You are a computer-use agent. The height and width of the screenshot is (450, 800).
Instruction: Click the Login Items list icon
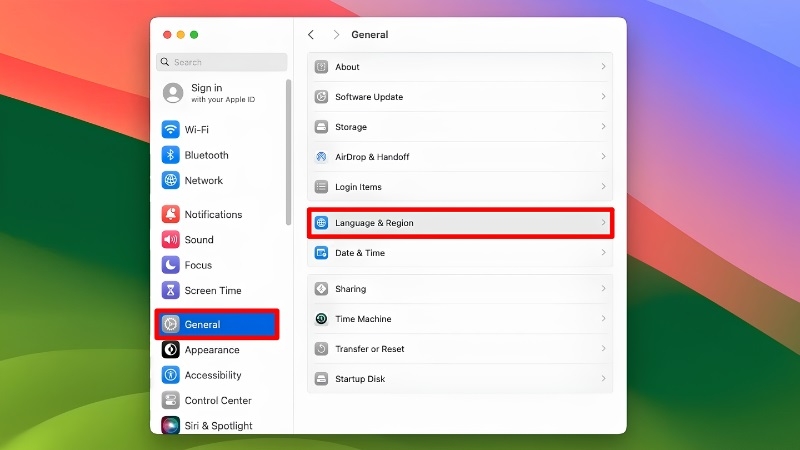coord(321,187)
